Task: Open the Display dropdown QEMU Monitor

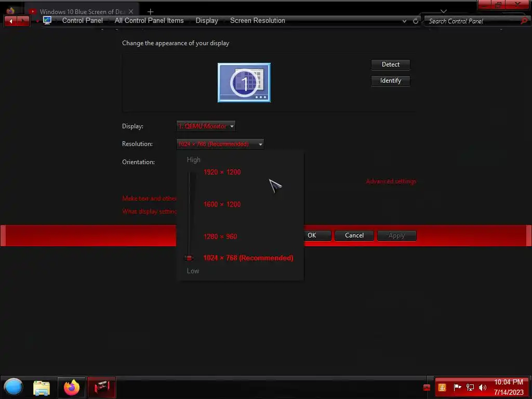Action: (206, 126)
